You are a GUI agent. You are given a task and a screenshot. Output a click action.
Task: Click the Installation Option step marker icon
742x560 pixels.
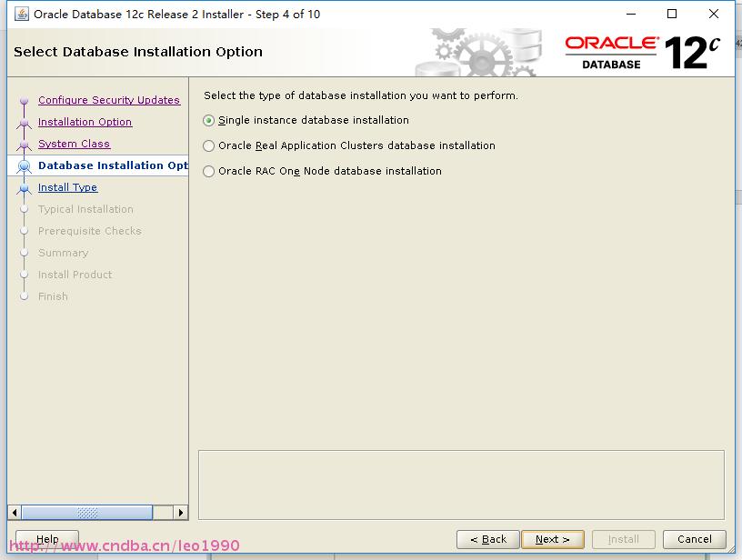click(x=24, y=123)
